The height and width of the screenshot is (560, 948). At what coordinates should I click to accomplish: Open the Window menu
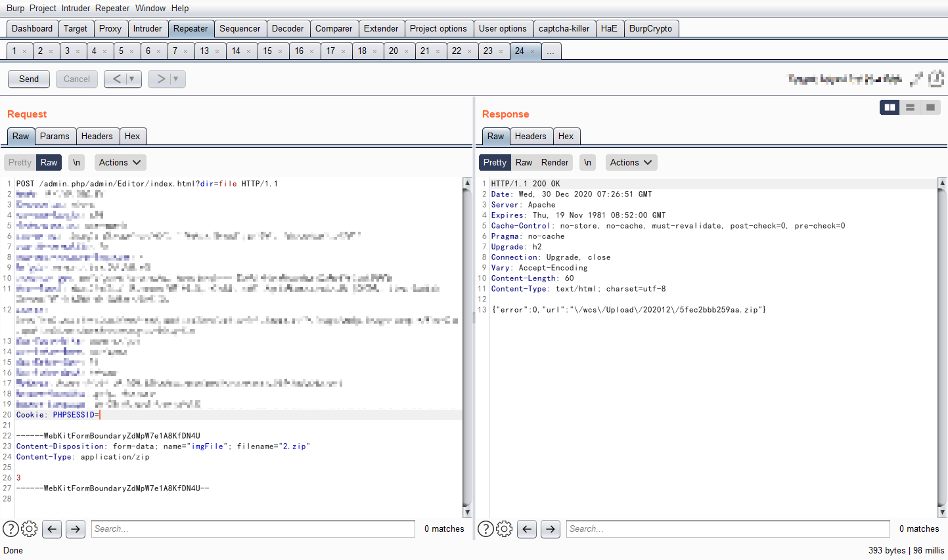[150, 8]
